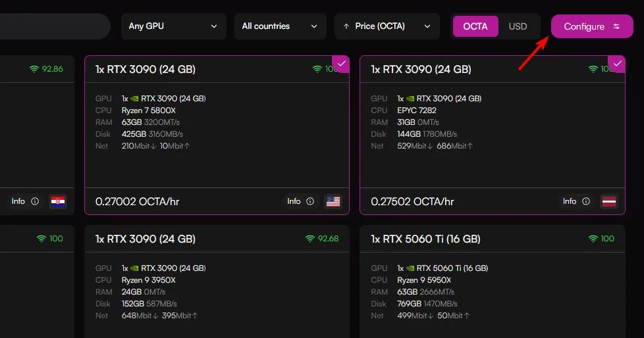Click the EPYC 7282 CPU text

coord(417,110)
